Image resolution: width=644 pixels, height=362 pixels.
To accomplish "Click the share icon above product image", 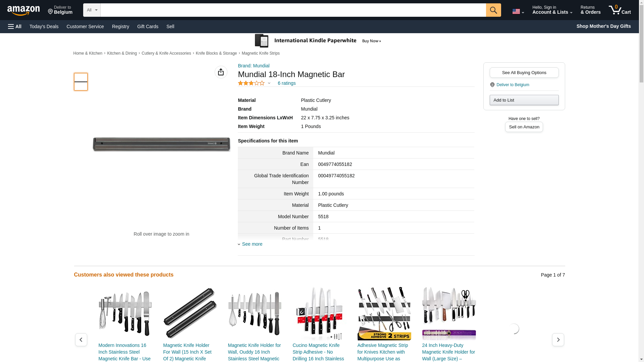I will [221, 72].
